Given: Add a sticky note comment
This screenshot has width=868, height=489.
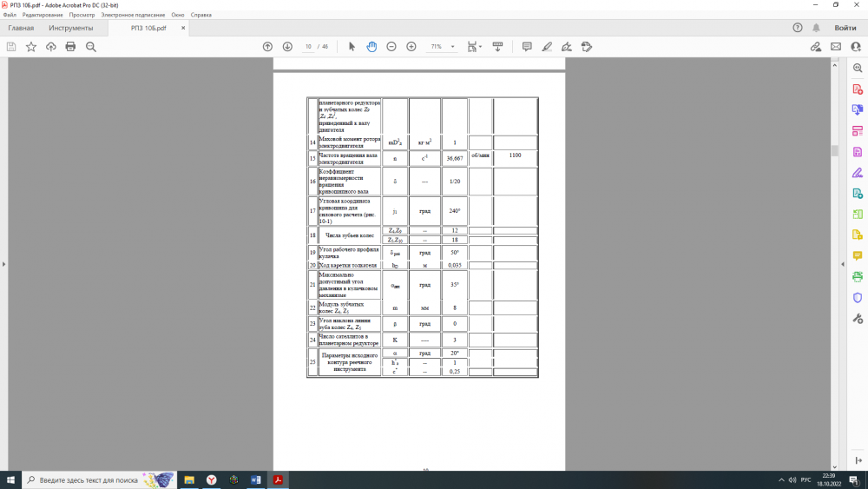Looking at the screenshot, I should tap(527, 47).
